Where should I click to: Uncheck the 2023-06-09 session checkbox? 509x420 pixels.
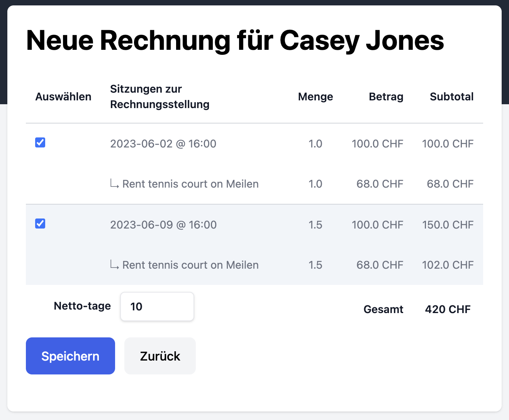click(x=40, y=224)
